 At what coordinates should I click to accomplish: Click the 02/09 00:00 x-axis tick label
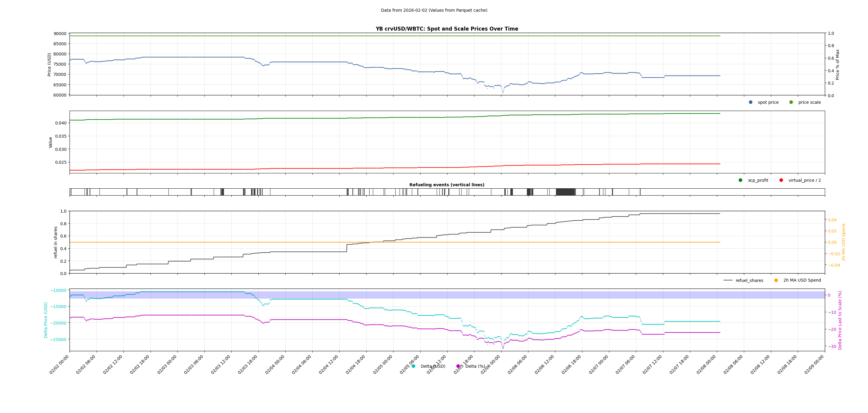click(x=814, y=364)
